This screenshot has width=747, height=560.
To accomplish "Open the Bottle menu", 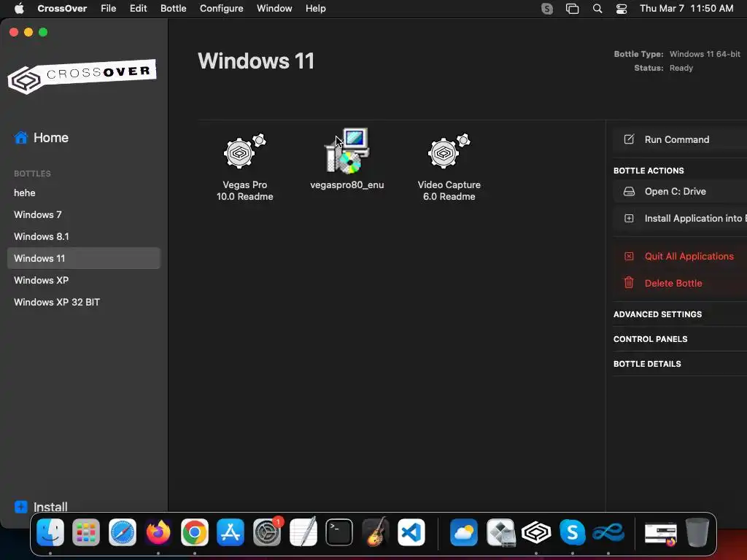I will pyautogui.click(x=174, y=9).
